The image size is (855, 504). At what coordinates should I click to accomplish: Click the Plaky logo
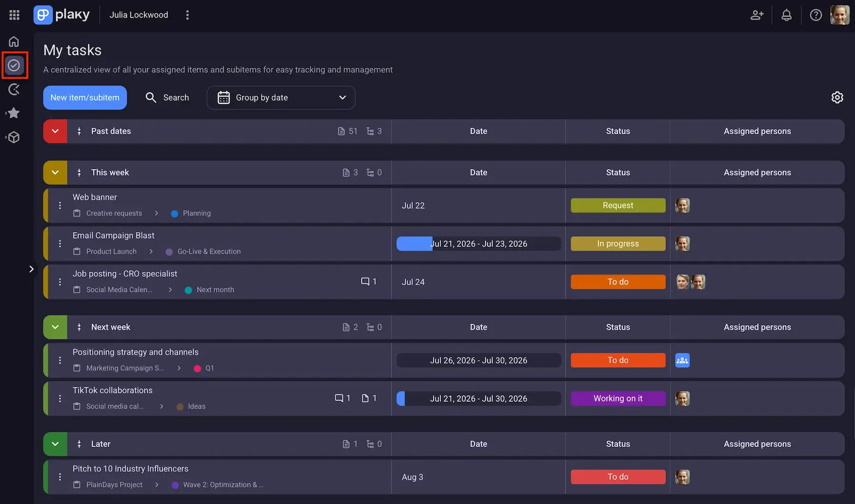coord(62,15)
